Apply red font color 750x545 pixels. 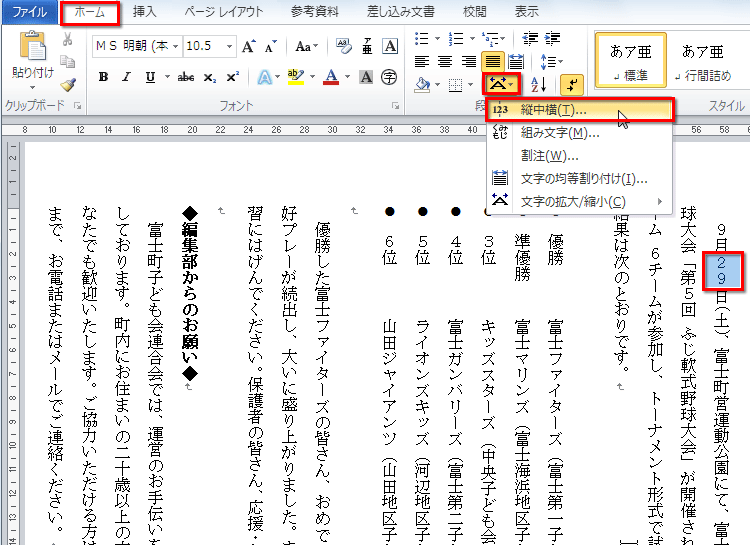coord(331,77)
